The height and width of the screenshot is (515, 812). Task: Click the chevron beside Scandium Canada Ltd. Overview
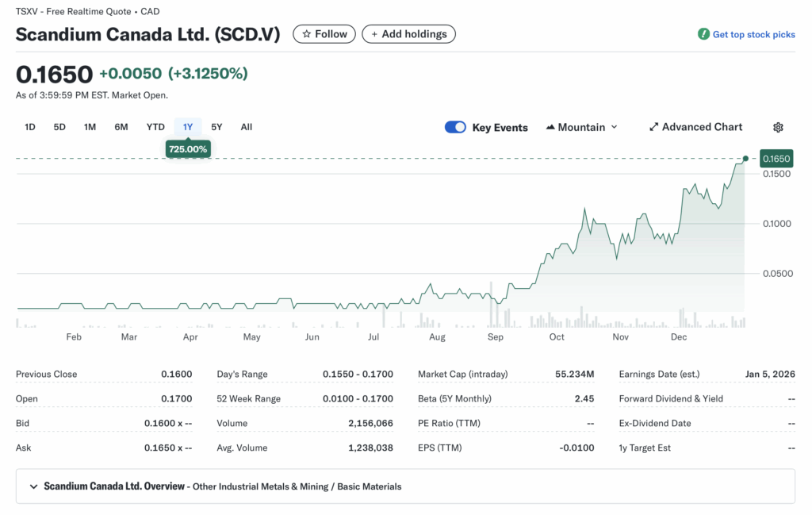pos(33,486)
